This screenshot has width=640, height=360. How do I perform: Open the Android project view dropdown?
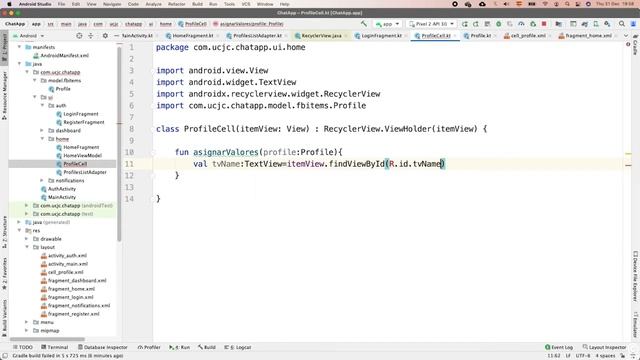(29, 36)
